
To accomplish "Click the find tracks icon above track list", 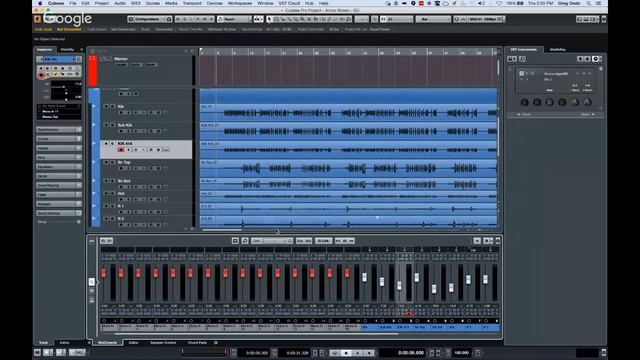I will pyautogui.click(x=192, y=51).
